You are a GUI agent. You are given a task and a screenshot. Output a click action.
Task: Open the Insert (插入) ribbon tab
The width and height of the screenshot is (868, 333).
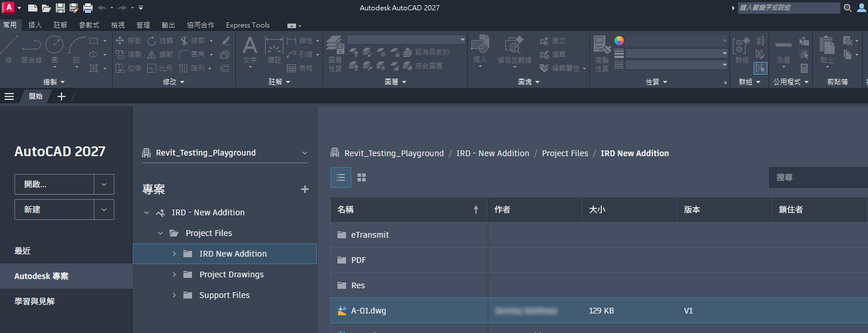tap(35, 25)
